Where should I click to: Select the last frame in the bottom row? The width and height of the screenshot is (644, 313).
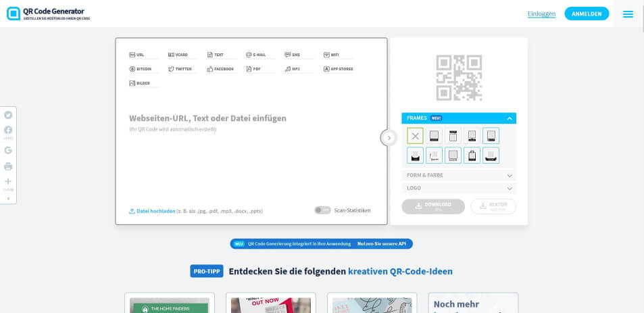point(491,155)
